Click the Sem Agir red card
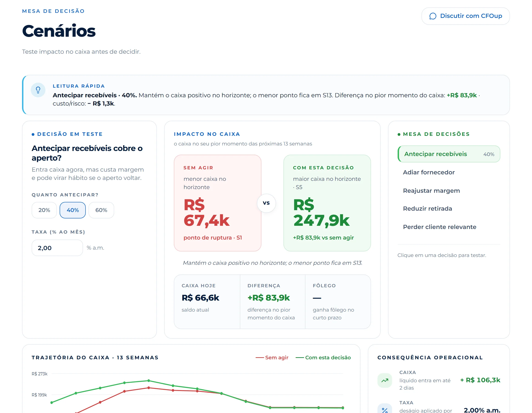Viewport: 532px width, 413px height. tap(218, 203)
